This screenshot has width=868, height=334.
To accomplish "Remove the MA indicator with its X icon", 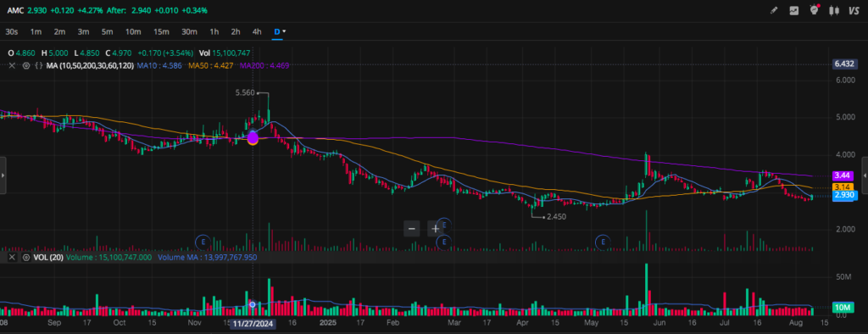I will pyautogui.click(x=12, y=65).
